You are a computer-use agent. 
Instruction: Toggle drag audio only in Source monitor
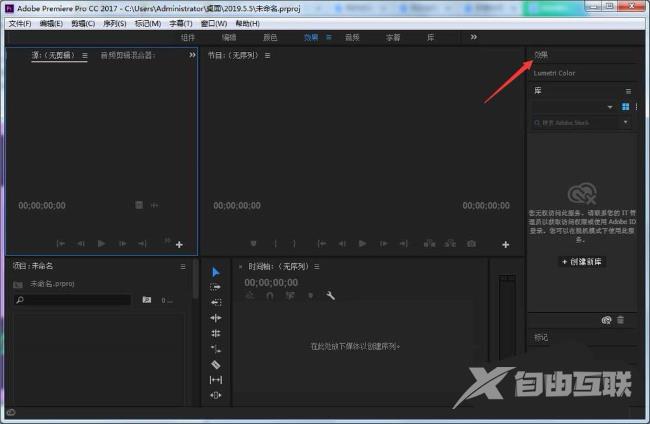[154, 205]
